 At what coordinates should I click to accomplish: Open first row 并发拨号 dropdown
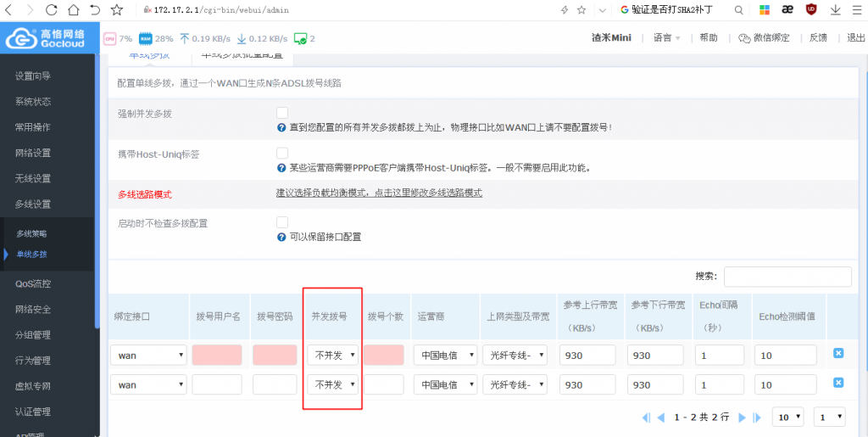pos(332,355)
